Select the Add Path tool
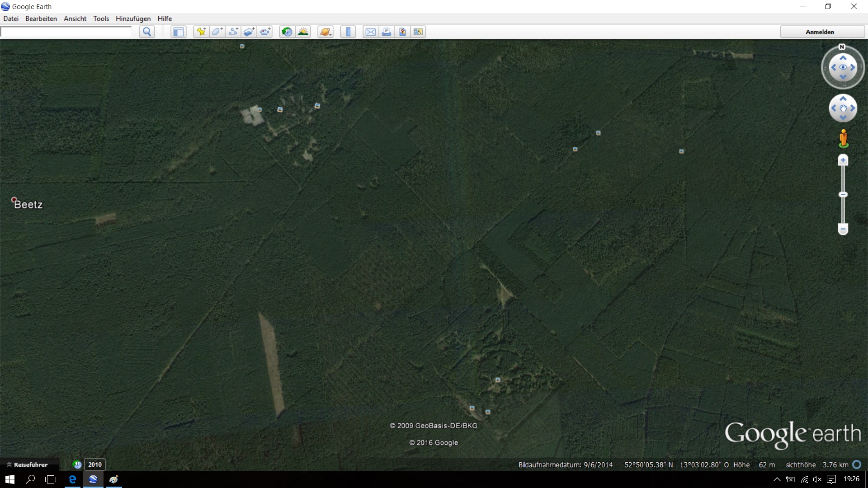Viewport: 868px width, 488px height. pyautogui.click(x=233, y=32)
